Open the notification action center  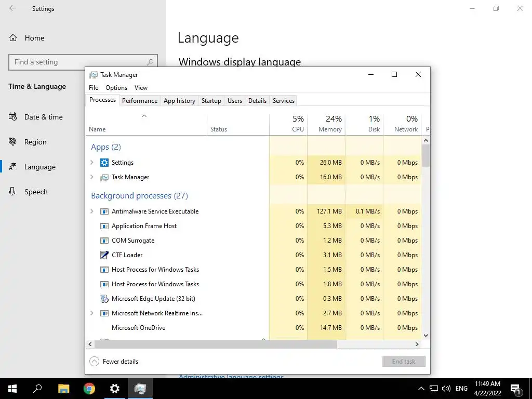point(515,389)
